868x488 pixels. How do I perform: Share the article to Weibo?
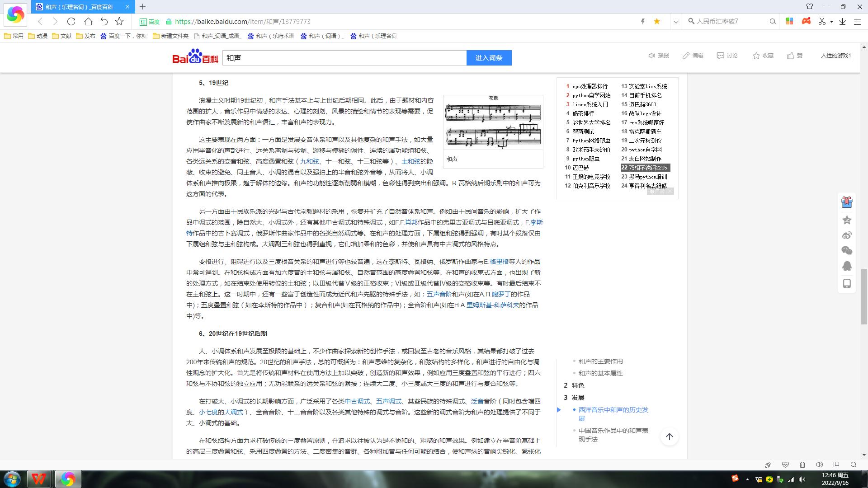(847, 235)
